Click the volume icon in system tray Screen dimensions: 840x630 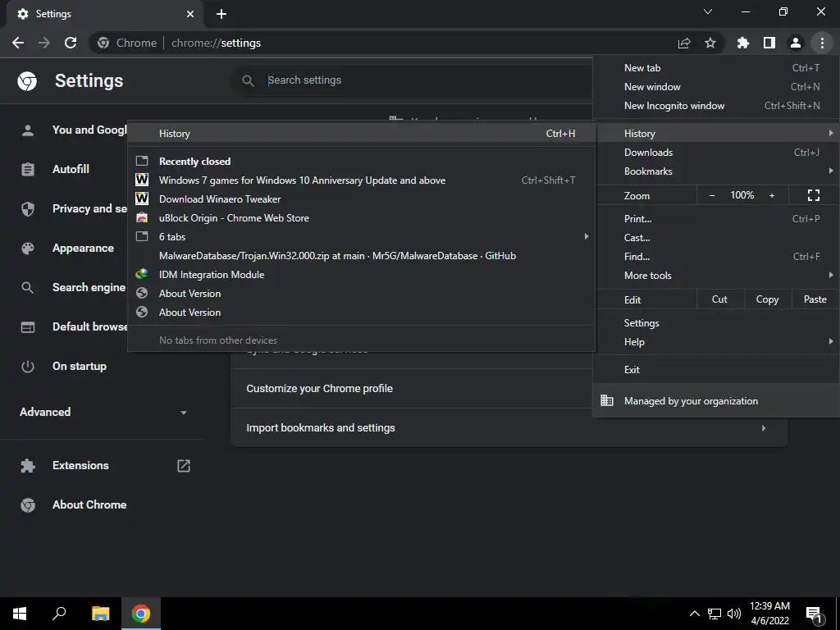point(734,614)
